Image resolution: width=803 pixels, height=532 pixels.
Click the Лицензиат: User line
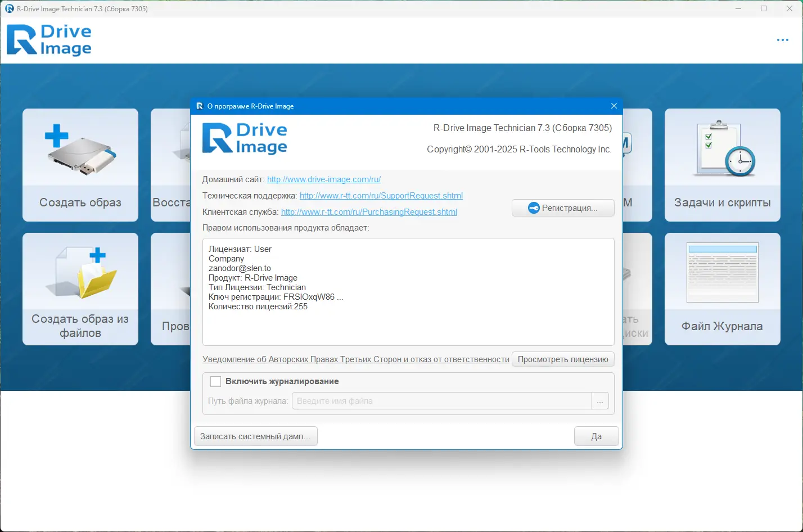coord(240,249)
